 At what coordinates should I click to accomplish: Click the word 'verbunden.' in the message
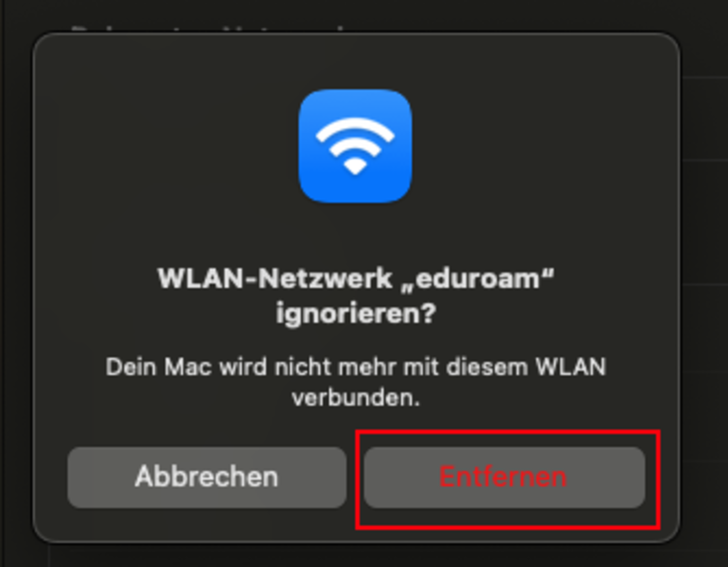pyautogui.click(x=356, y=398)
